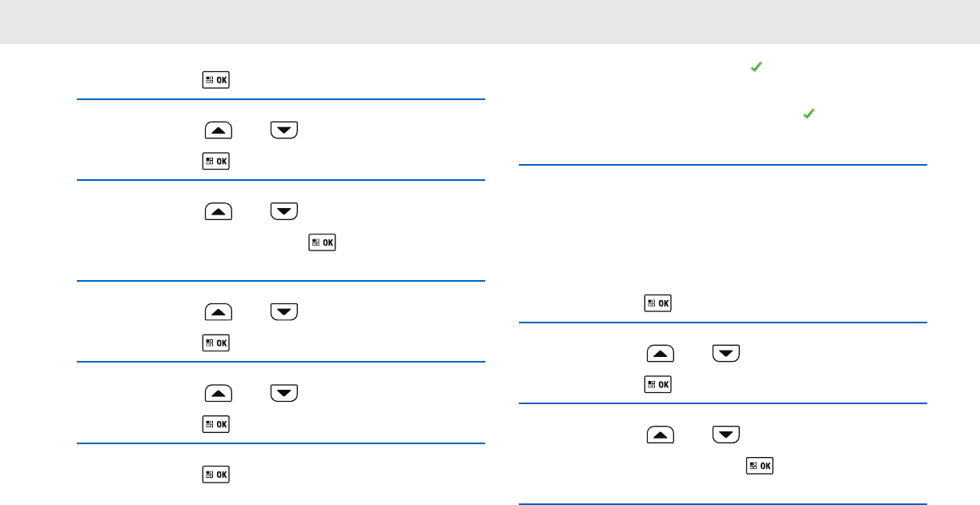Click the indented OK key icon in right column
Image resolution: width=980 pixels, height=505 pixels.
[760, 465]
